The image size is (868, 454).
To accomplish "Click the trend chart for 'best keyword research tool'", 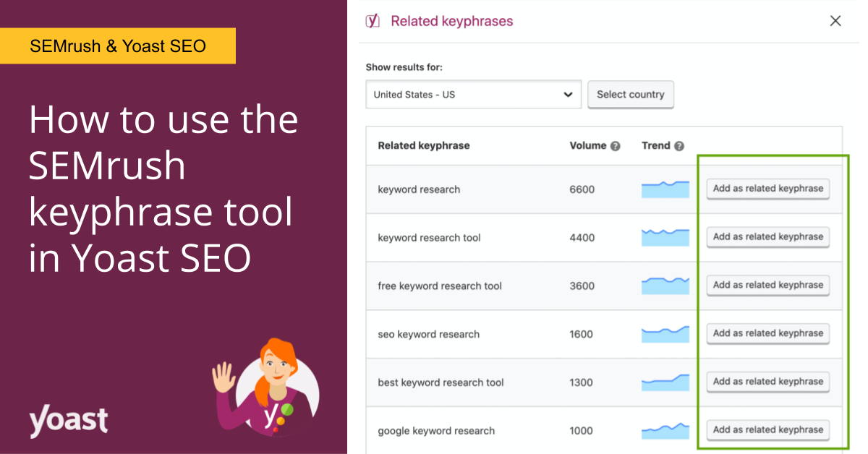I will tap(665, 382).
